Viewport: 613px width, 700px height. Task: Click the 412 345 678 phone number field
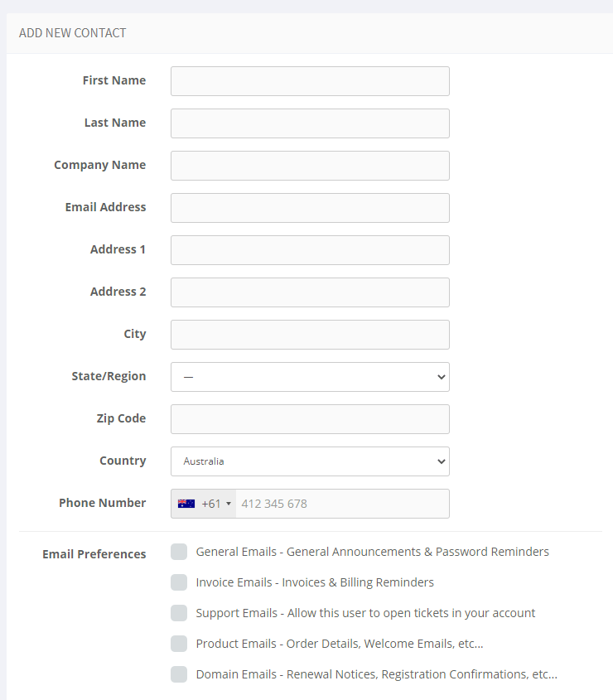(343, 503)
